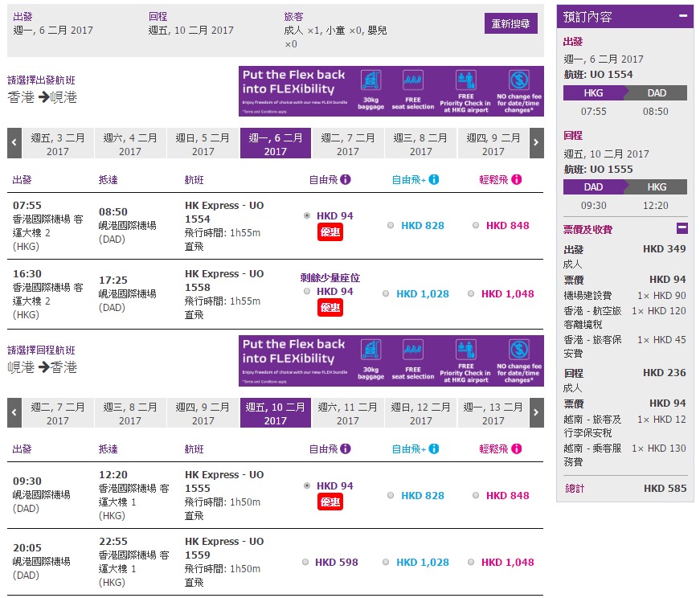Click HKG-DAD route bar in booking summary
The image size is (700, 598).
625,93
